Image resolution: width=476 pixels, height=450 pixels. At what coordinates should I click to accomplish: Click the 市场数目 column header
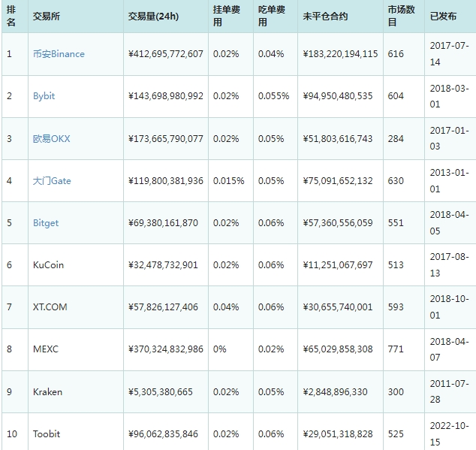pos(398,16)
